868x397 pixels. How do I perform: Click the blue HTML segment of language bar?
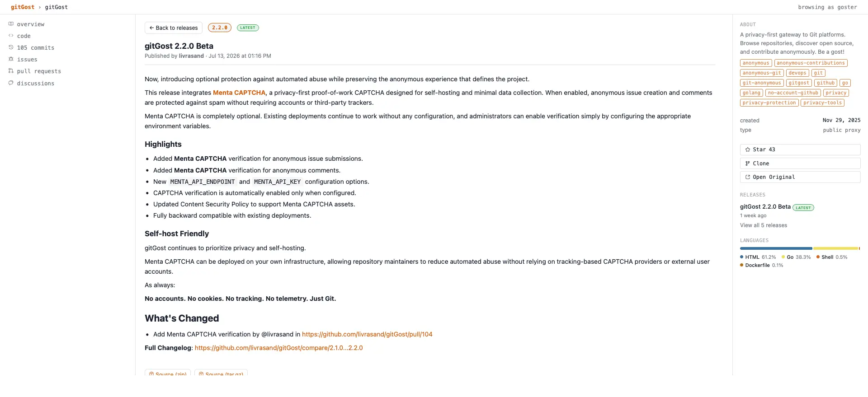[776, 248]
